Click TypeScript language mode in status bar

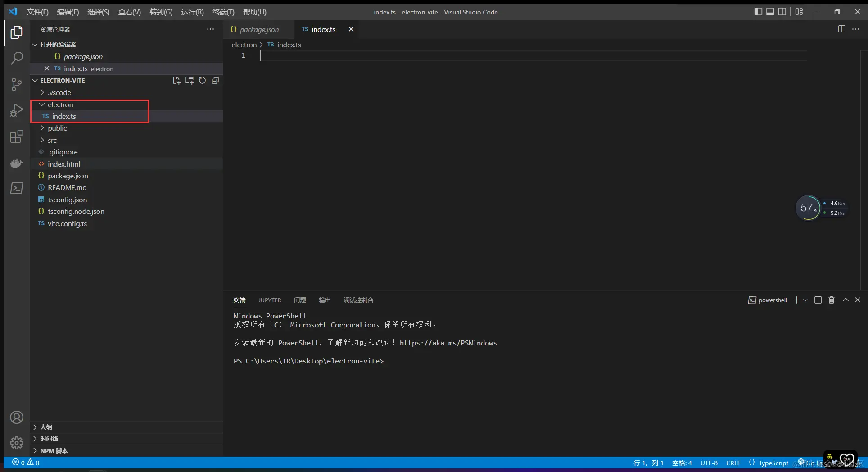[x=773, y=463]
